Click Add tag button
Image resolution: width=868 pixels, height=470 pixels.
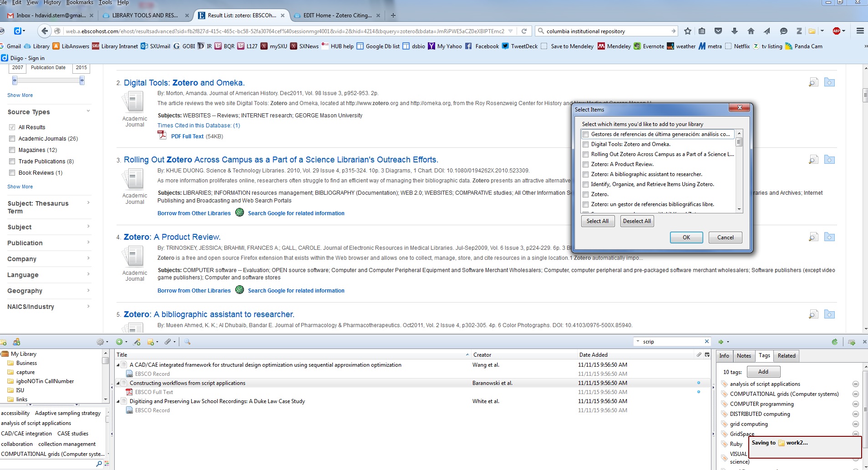coord(763,372)
